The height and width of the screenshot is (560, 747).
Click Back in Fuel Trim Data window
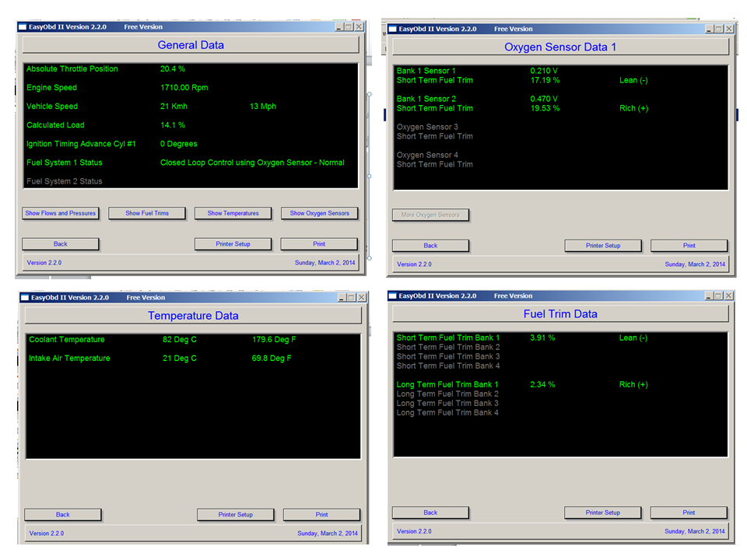click(x=430, y=512)
